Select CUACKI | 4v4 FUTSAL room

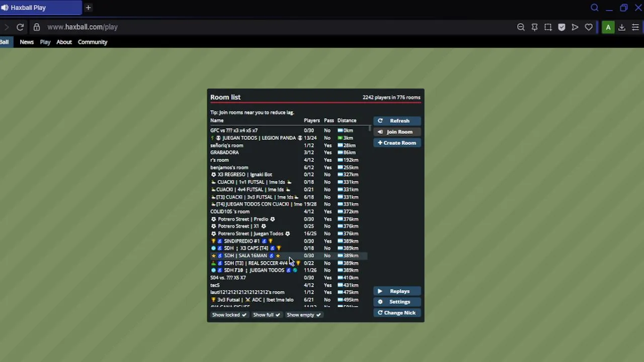coord(289,190)
